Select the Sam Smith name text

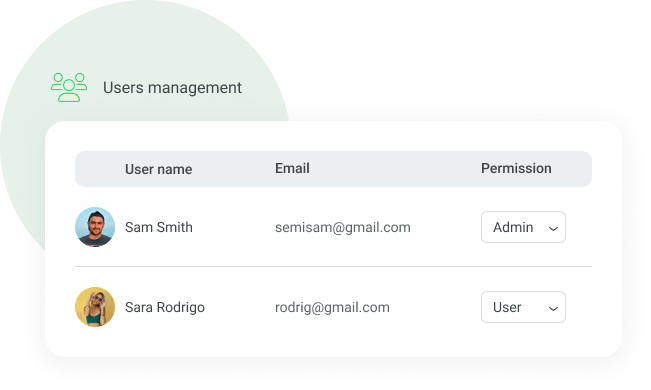(159, 227)
